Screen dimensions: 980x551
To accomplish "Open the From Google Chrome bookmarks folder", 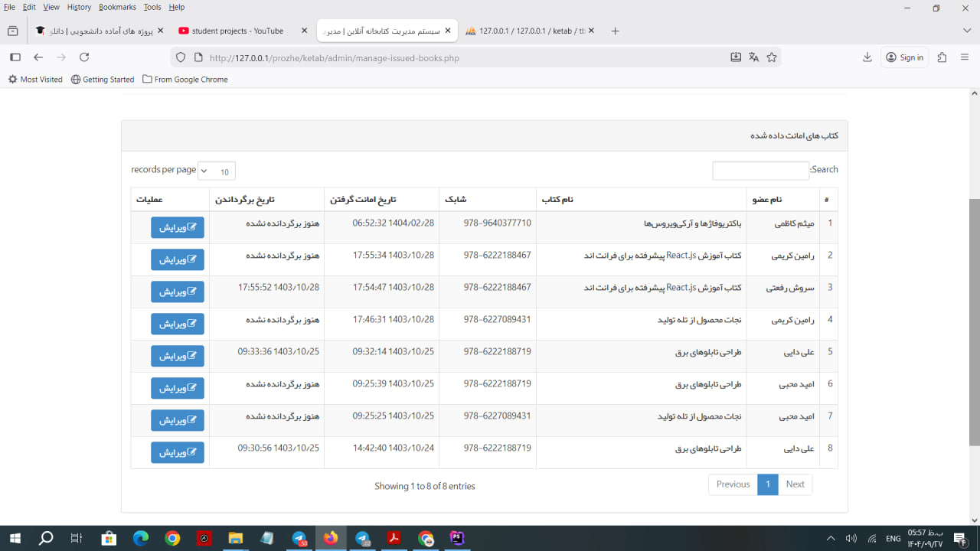I will click(x=185, y=80).
